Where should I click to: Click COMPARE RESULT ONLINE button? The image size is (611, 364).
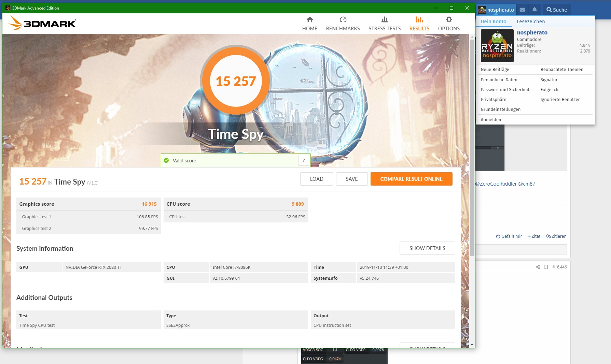tap(411, 179)
